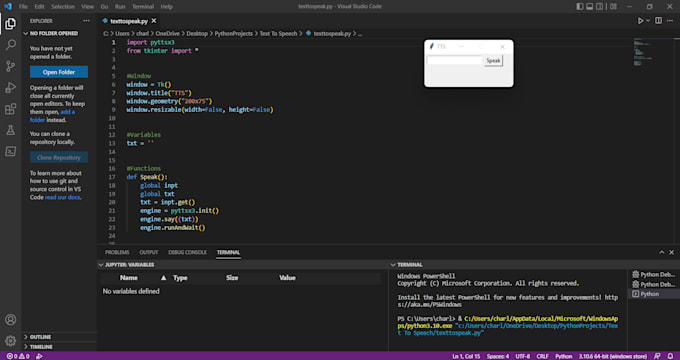Open the Help menu
The width and height of the screenshot is (680, 360).
click(x=167, y=7)
